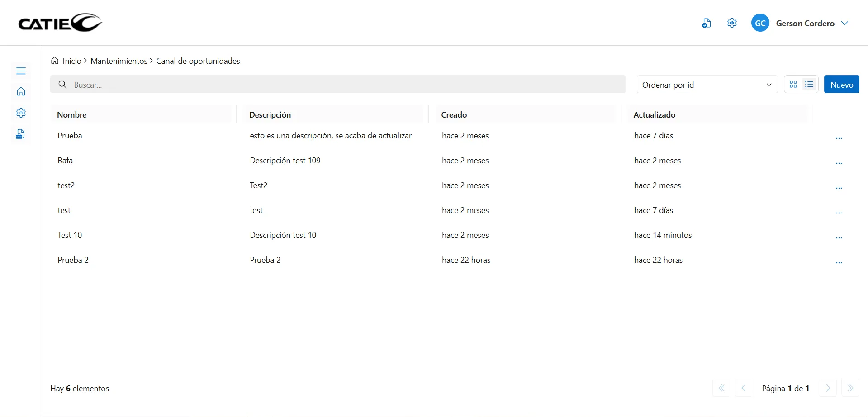Switch to list view
This screenshot has height=417, width=868.
coord(809,85)
